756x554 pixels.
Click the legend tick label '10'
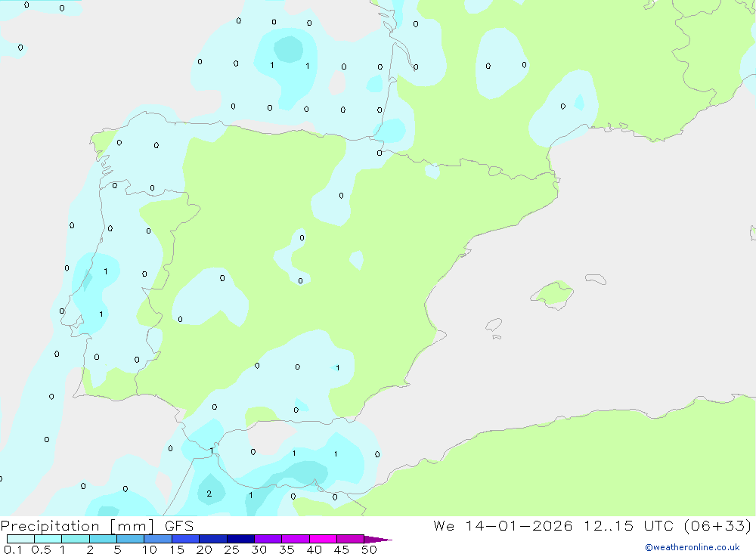coord(150,549)
